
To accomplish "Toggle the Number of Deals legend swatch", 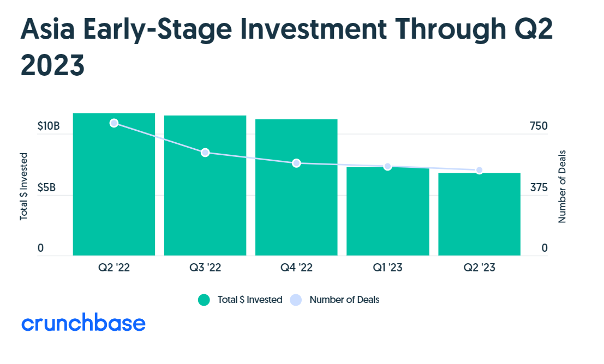I will pos(295,300).
